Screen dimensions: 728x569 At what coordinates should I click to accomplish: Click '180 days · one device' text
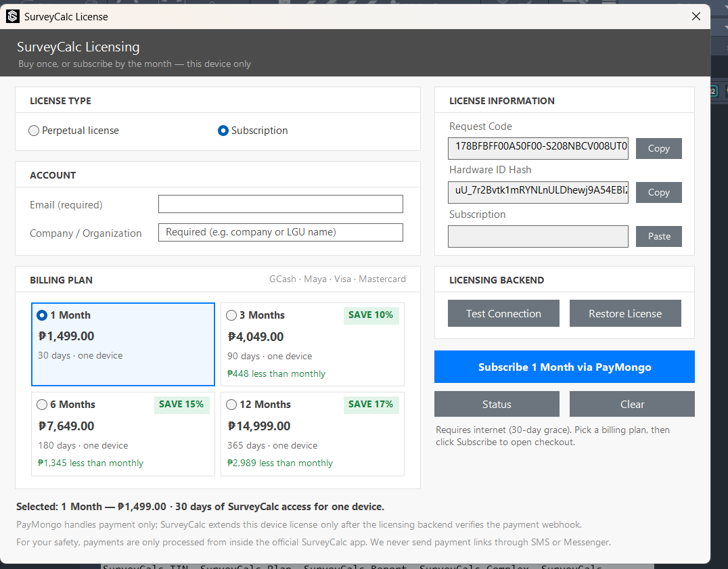pyautogui.click(x=83, y=446)
